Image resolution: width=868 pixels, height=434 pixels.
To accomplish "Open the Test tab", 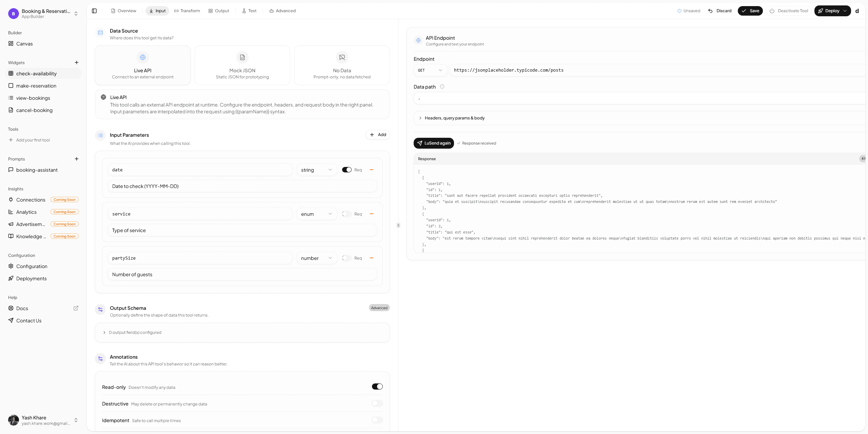I will 249,11.
